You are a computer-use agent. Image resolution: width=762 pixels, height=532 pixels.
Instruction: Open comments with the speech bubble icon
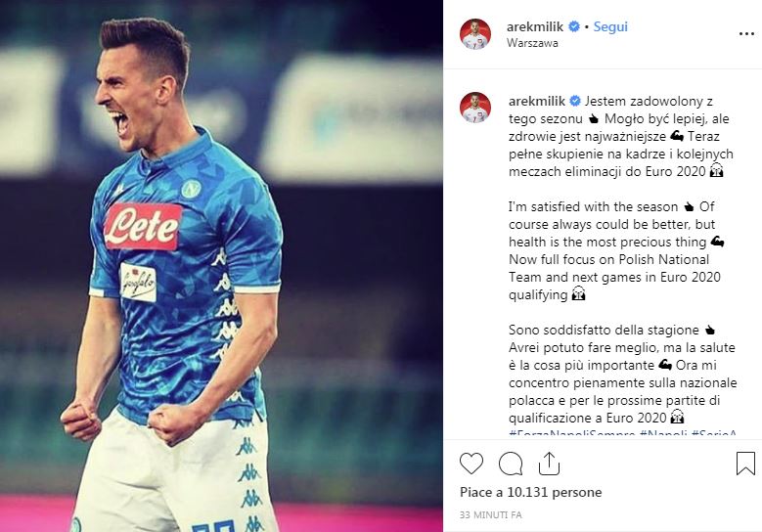[x=511, y=464]
